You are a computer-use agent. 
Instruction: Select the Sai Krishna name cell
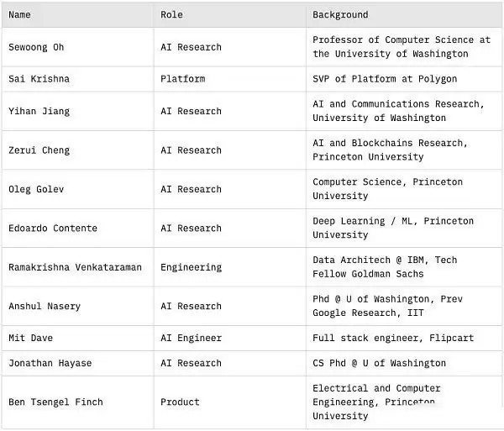click(x=39, y=79)
